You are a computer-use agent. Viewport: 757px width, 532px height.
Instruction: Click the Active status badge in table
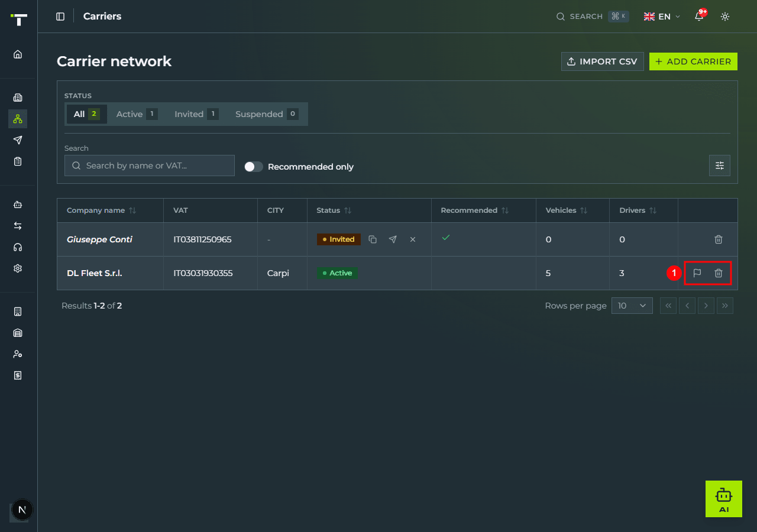click(337, 273)
